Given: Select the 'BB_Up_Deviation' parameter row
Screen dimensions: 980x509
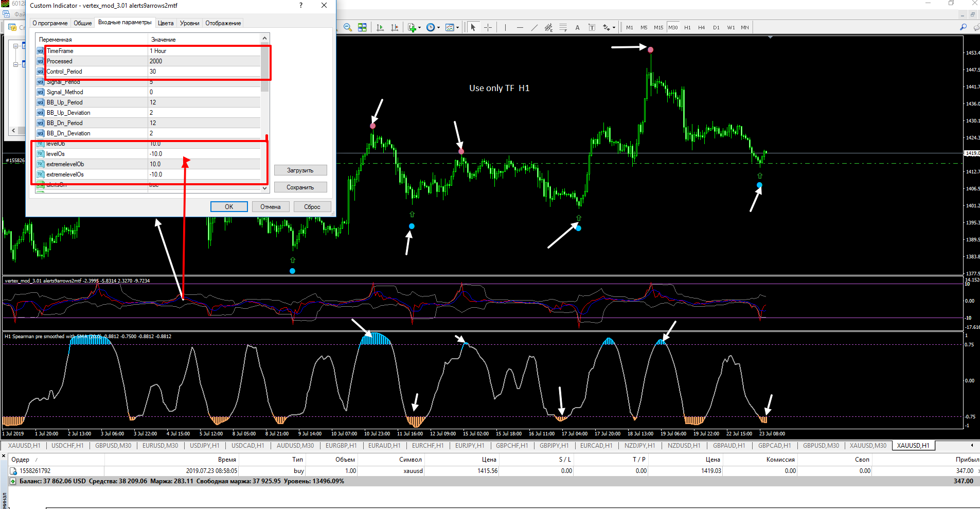Looking at the screenshot, I should click(148, 113).
